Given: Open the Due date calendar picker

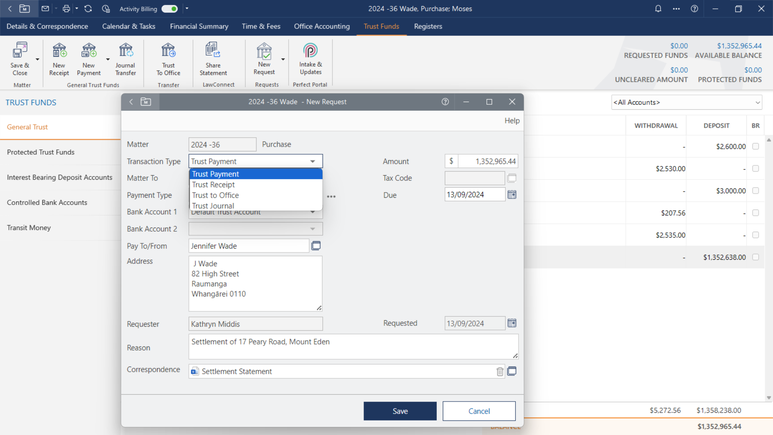Looking at the screenshot, I should pos(512,195).
